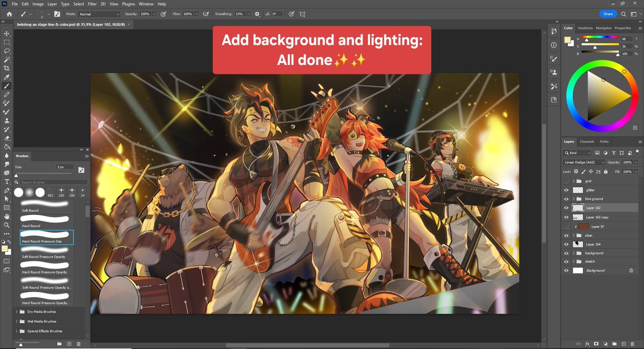This screenshot has width=644, height=349.
Task: Expand the fore ground group
Action: (x=574, y=199)
